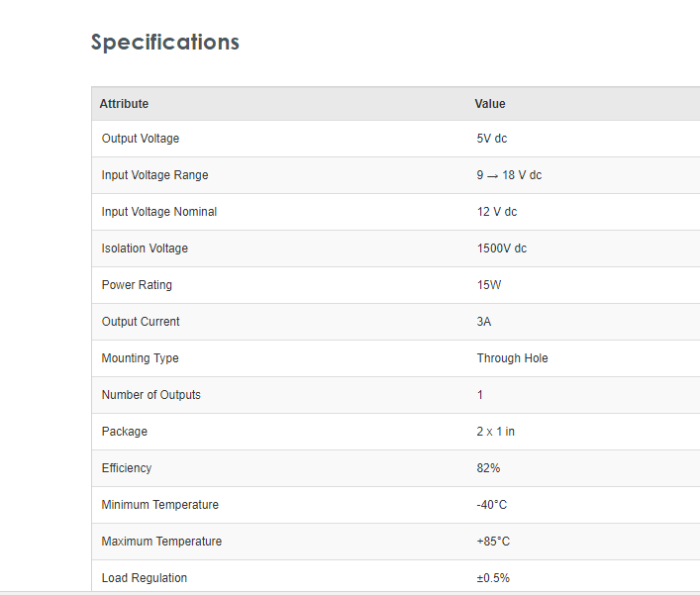Screen dimensions: 700x595
Task: Select the Isolation Voltage attribute
Action: click(145, 248)
